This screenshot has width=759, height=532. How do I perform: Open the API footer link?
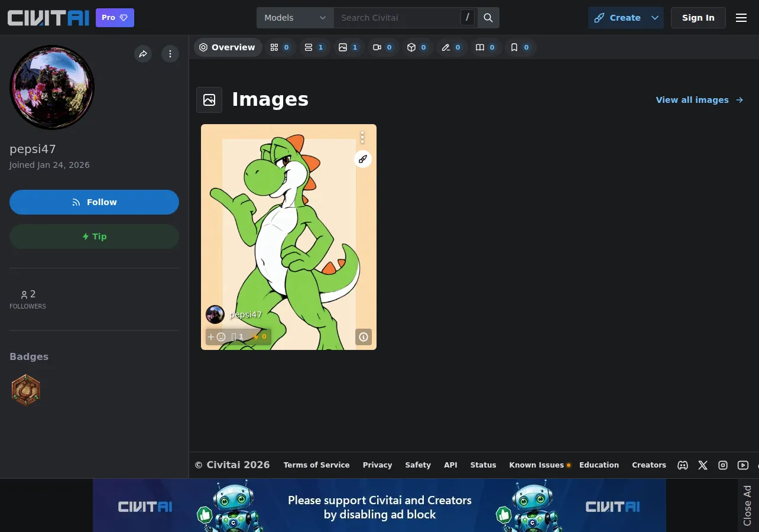coord(450,465)
